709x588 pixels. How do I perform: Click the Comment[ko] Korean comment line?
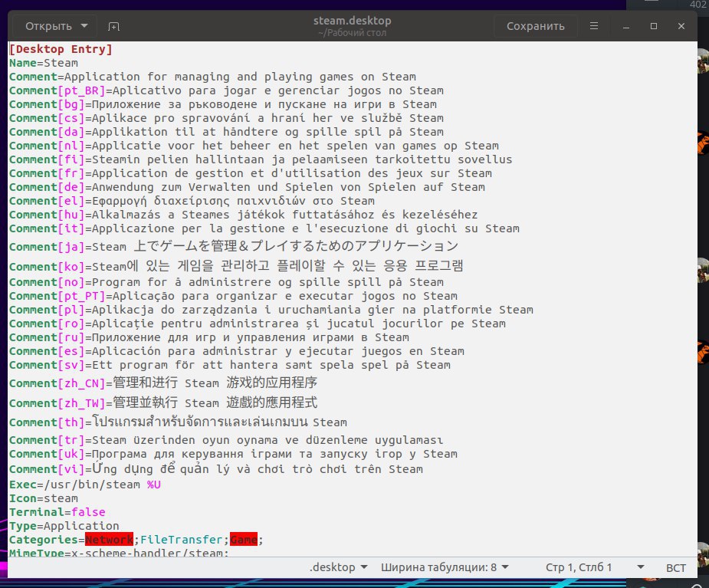(x=236, y=266)
